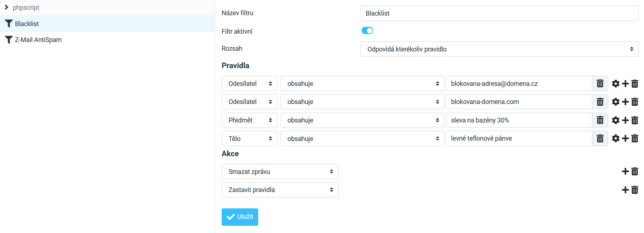Open the Rozsah dropdown

point(499,49)
